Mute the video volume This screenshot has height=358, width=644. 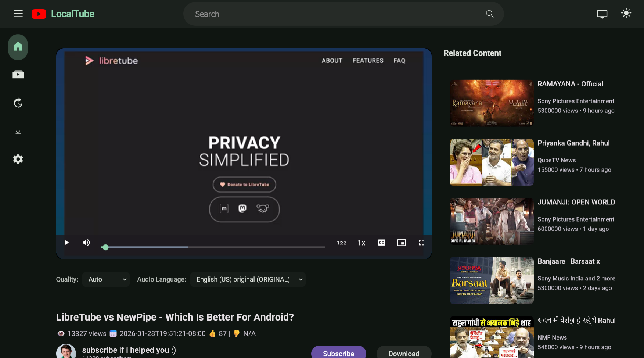pyautogui.click(x=86, y=243)
